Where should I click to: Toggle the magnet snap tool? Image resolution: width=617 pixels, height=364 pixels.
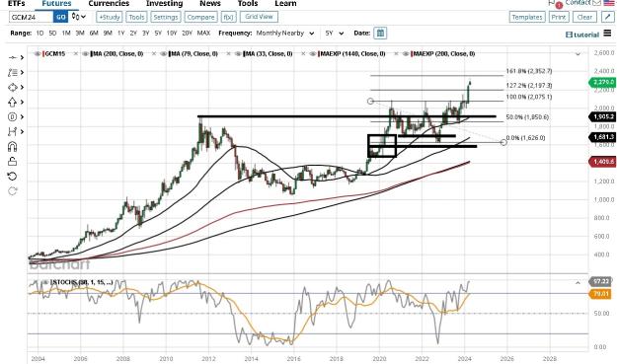click(12, 147)
